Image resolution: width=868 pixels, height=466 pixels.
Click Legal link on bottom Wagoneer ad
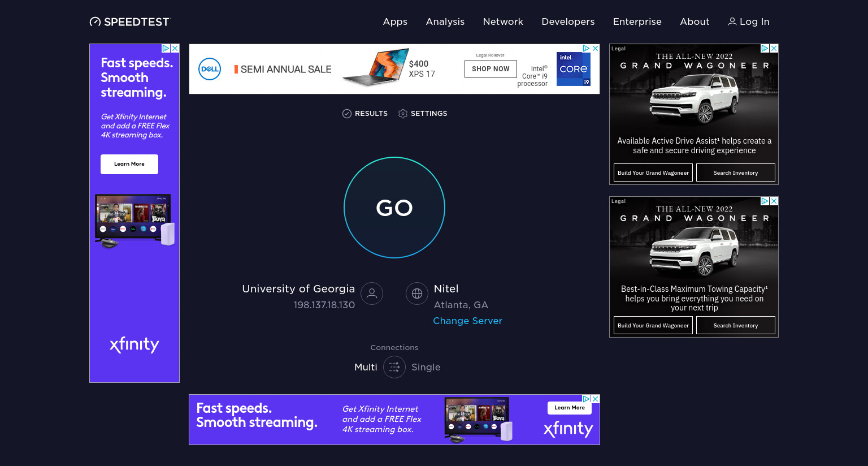click(618, 201)
